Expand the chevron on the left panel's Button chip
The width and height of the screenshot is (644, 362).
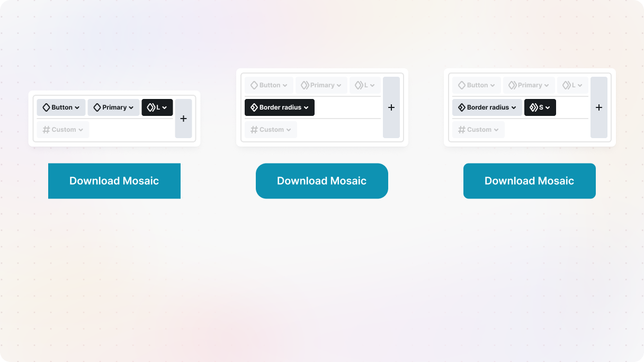(x=77, y=108)
